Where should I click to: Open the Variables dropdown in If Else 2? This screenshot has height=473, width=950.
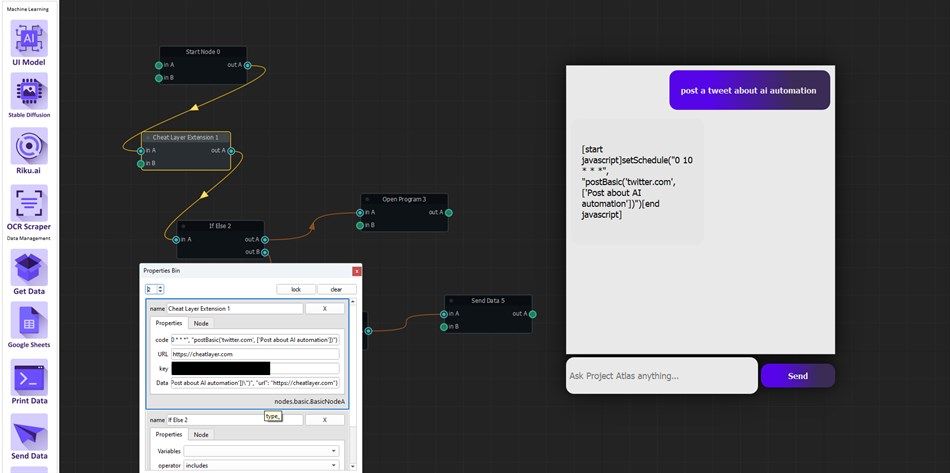pos(261,451)
